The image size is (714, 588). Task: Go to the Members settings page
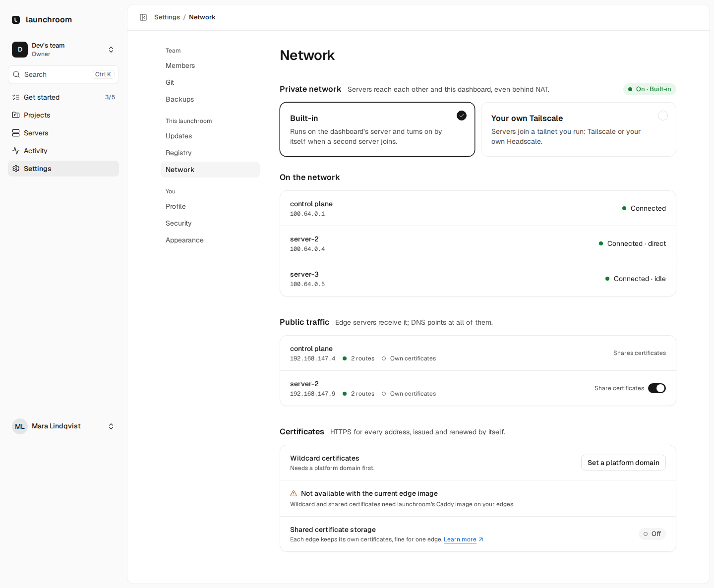point(210,65)
